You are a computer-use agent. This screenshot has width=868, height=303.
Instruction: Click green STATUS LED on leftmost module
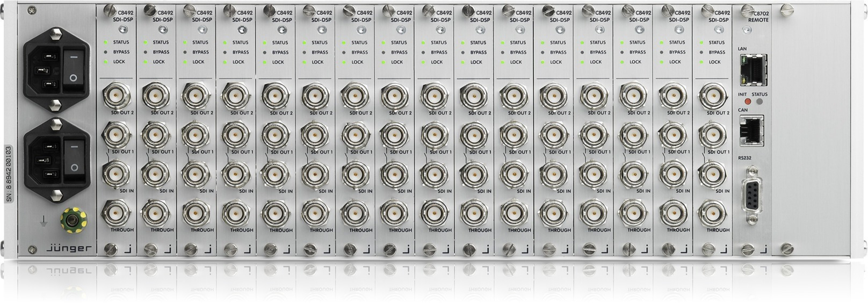(x=106, y=42)
